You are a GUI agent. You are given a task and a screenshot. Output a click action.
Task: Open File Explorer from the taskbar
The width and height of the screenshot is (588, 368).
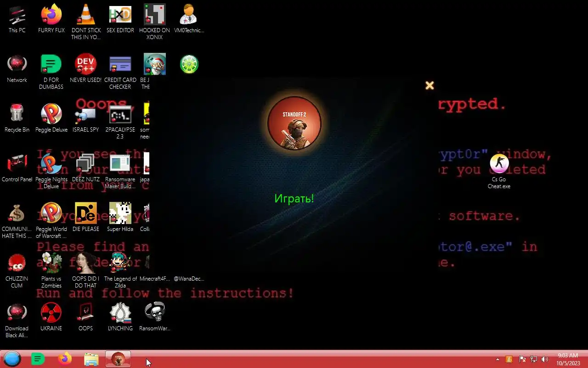click(x=91, y=359)
